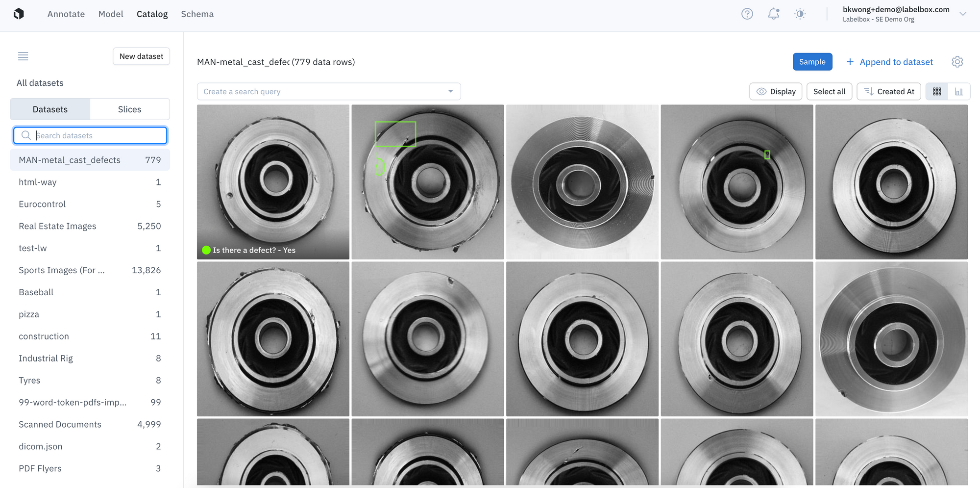Select the pizza dataset
Viewport: 980px width, 488px height.
click(90, 314)
